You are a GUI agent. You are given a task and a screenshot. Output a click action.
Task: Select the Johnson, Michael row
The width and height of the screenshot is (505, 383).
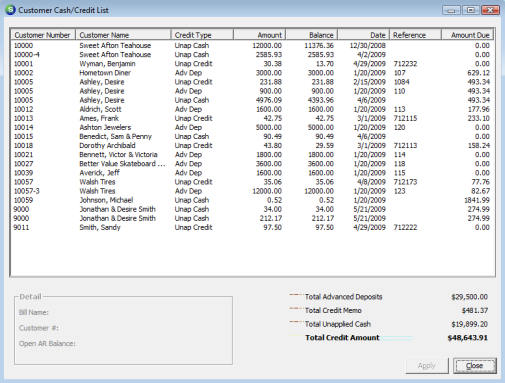click(x=252, y=200)
